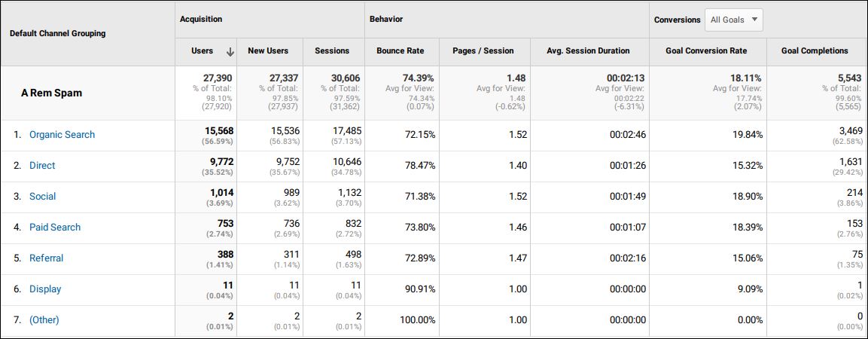Sort by Pages / Session column header
Image resolution: width=868 pixels, height=339 pixels.
(483, 50)
